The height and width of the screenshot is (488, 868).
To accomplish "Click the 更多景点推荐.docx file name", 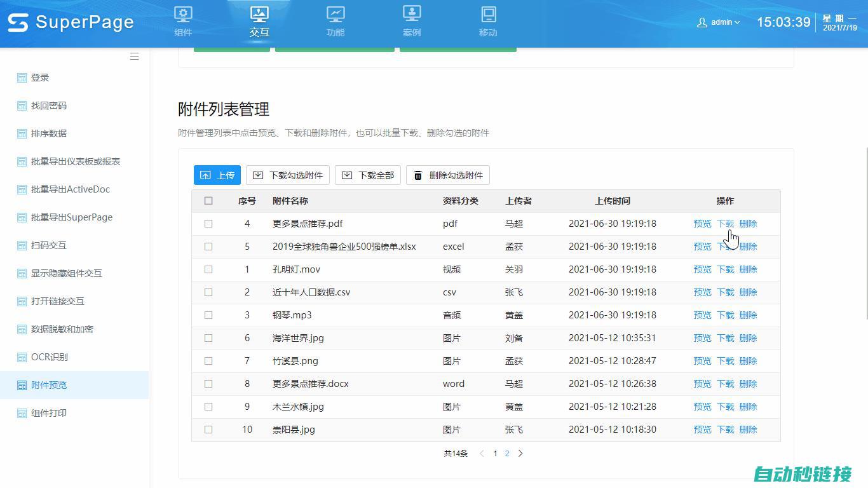I will click(x=311, y=384).
